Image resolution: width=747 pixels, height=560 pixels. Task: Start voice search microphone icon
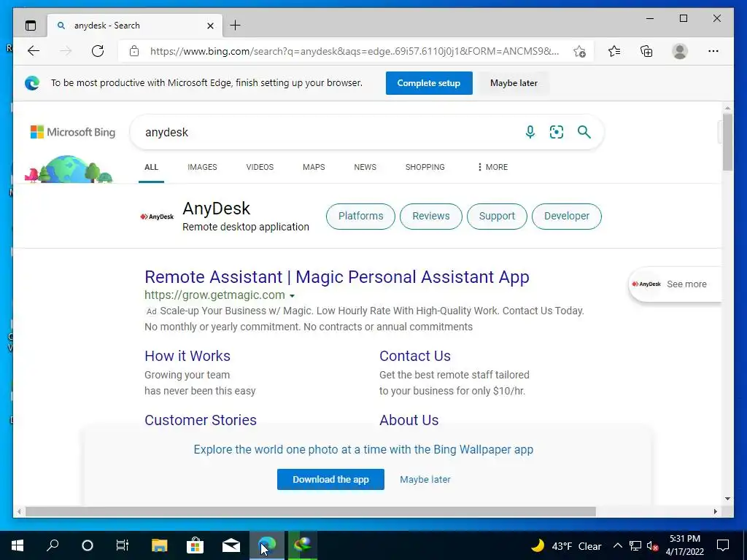click(530, 132)
